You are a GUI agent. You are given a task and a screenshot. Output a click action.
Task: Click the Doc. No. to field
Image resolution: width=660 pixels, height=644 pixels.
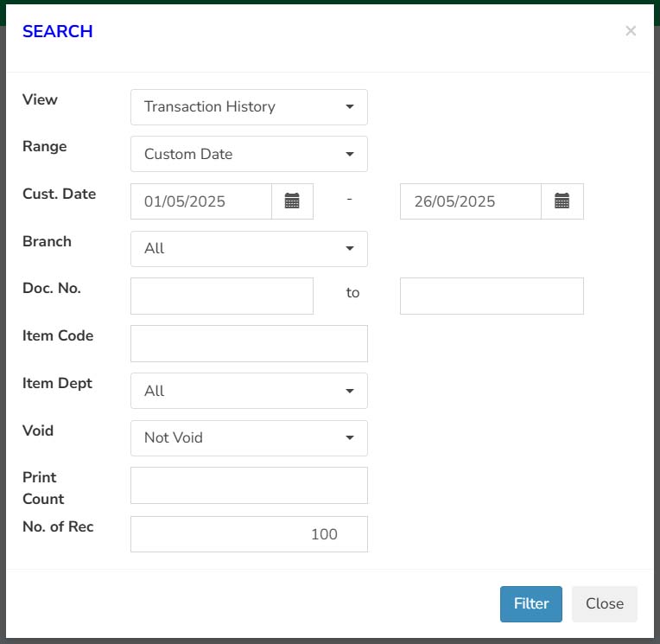pos(492,296)
